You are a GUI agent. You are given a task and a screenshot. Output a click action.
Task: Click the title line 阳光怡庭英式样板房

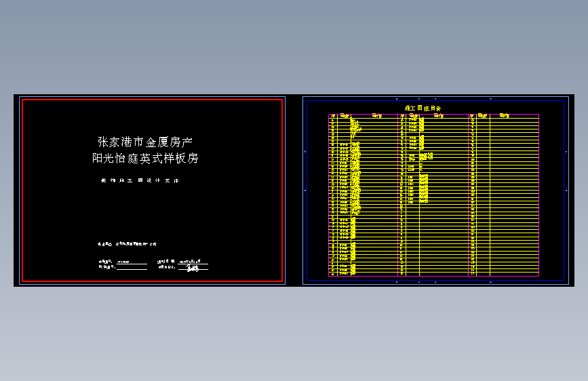click(x=144, y=158)
